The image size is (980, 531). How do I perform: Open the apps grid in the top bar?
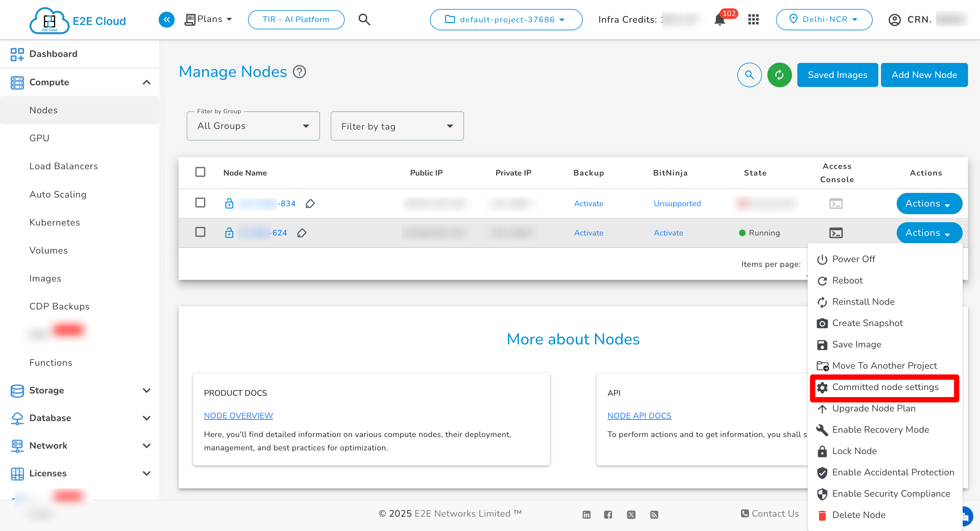753,19
